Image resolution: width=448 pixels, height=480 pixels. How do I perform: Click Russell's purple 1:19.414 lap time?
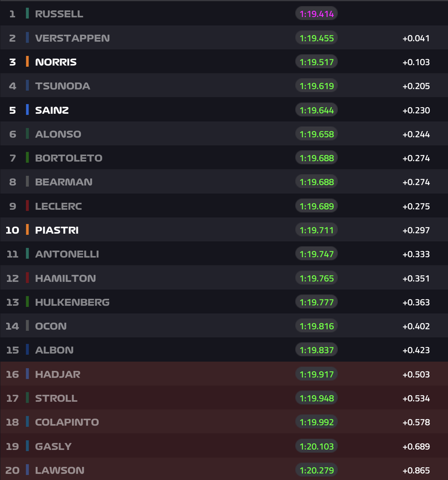pyautogui.click(x=317, y=14)
